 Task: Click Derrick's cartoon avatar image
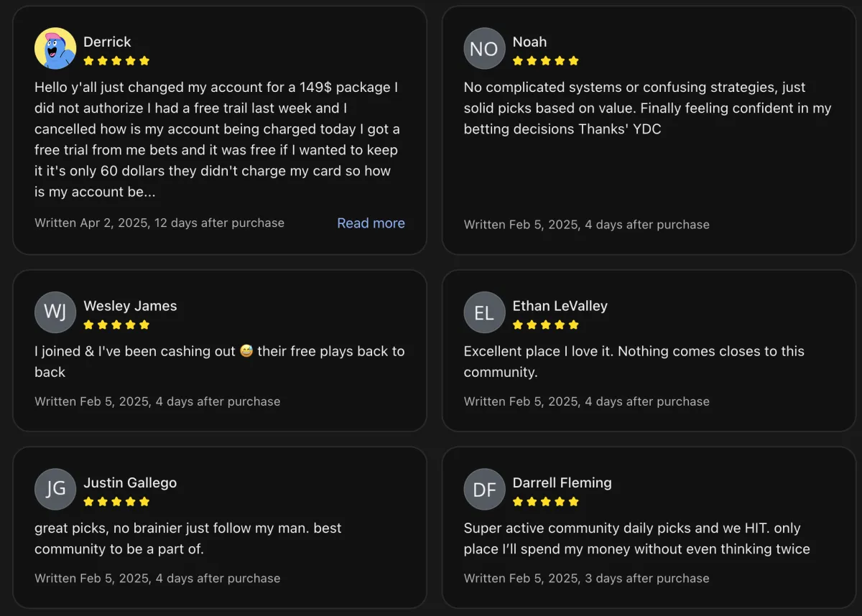pyautogui.click(x=55, y=48)
